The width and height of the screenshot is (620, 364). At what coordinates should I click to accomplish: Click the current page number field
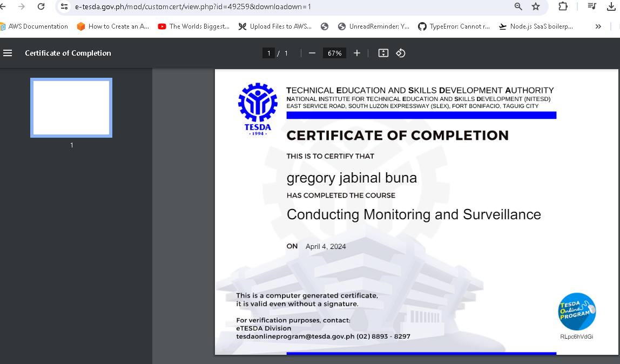[x=268, y=53]
